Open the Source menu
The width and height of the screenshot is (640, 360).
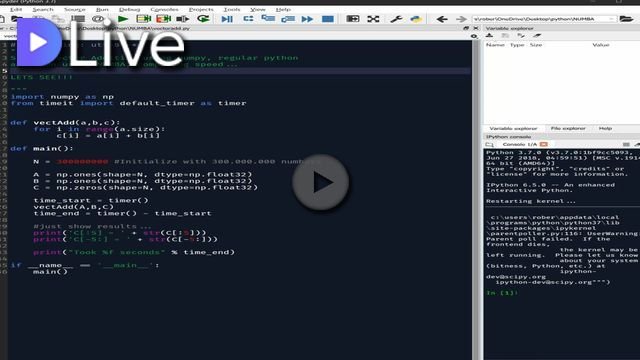(x=75, y=9)
